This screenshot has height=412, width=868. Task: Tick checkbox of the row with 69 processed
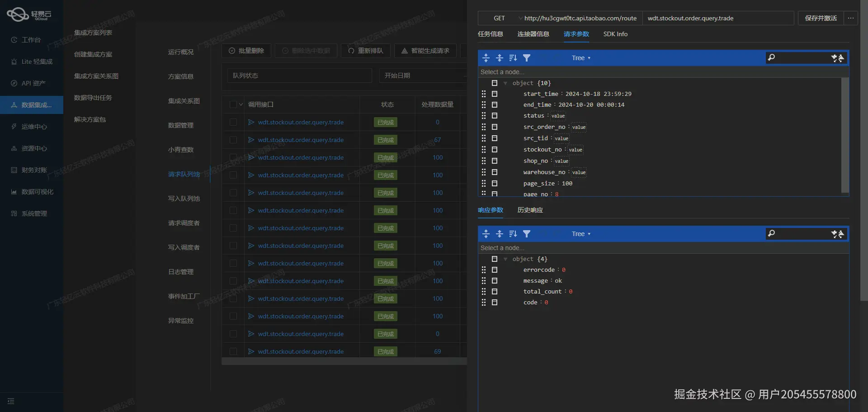point(233,351)
